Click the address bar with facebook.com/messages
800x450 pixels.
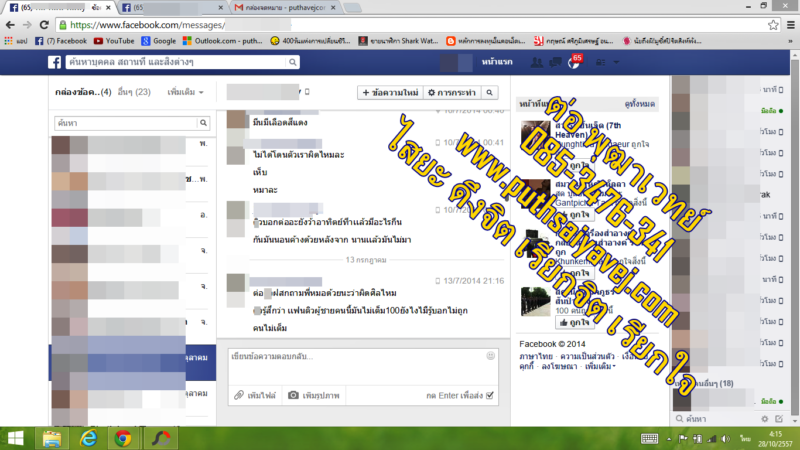tap(408, 24)
